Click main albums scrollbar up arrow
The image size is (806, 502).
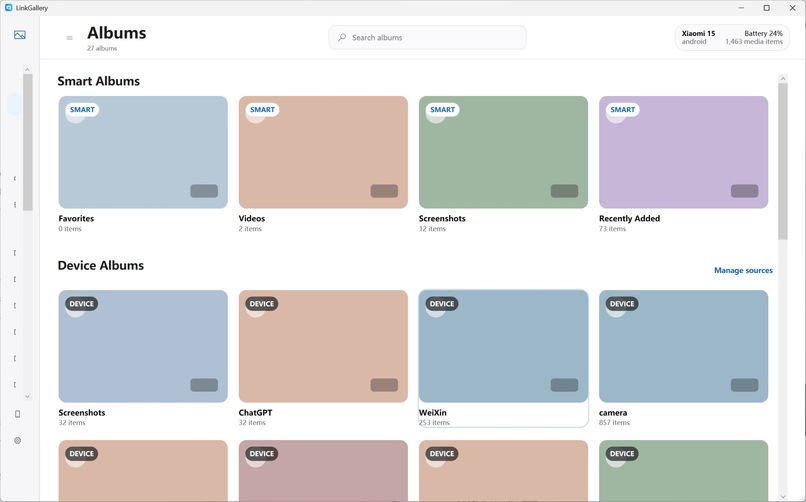(783, 79)
